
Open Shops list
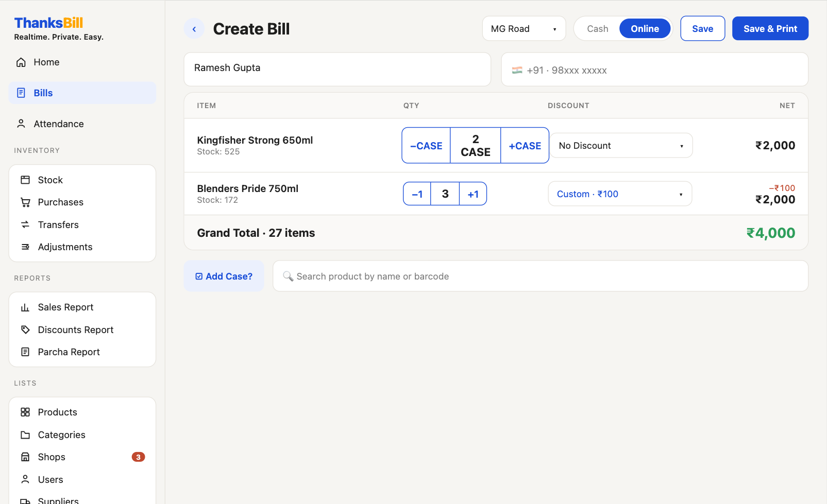click(82, 457)
